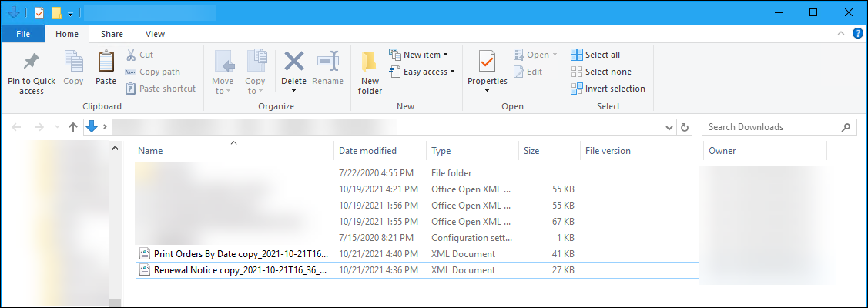
Task: Collapse the ribbon with the chevron
Action: [841, 34]
